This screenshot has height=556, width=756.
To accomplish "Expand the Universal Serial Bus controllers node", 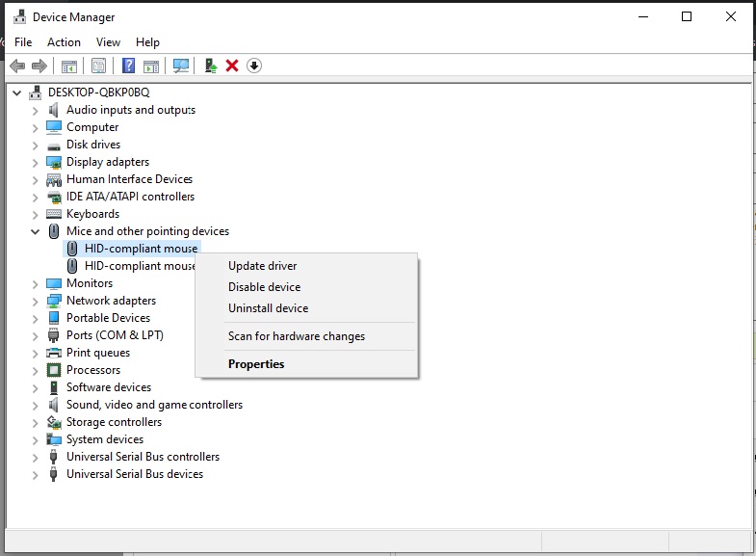I will click(x=36, y=457).
